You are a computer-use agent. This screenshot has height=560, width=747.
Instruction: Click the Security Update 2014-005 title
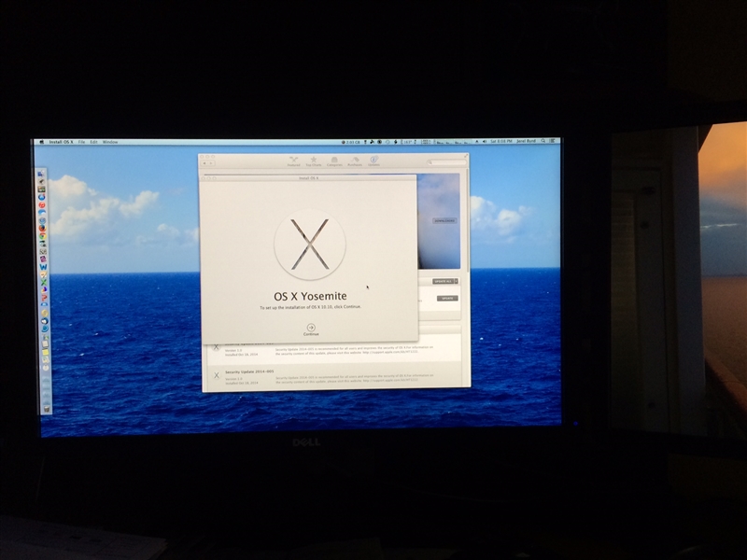[249, 371]
